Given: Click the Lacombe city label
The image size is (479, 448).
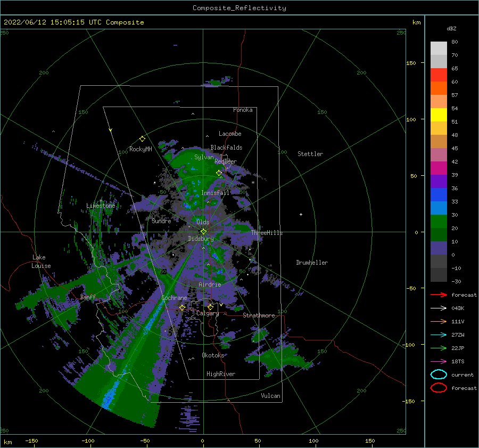Looking at the screenshot, I should point(230,134).
